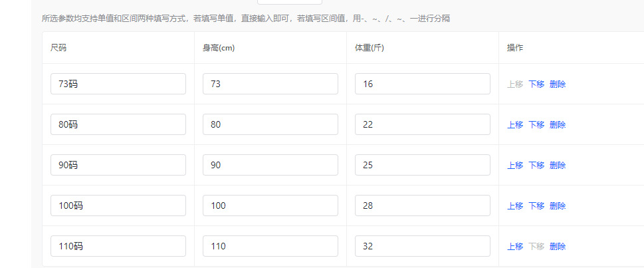
Task: Click the 73码 size input field
Action: coord(118,84)
